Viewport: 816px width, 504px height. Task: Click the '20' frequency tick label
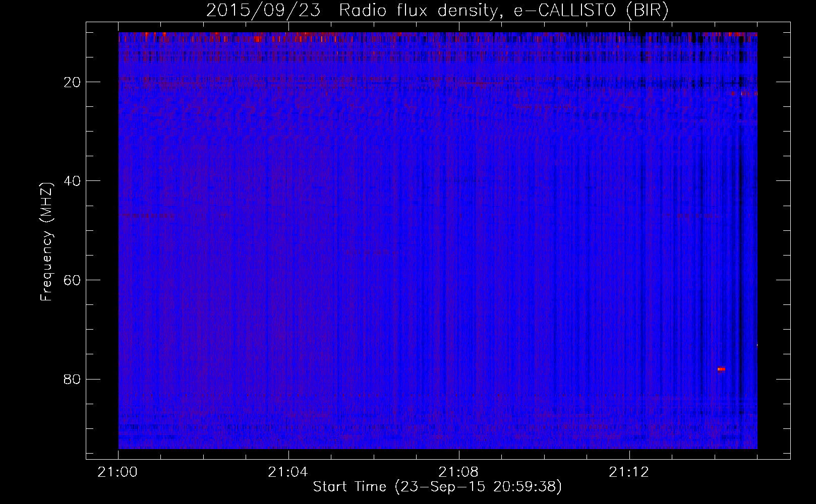[73, 82]
